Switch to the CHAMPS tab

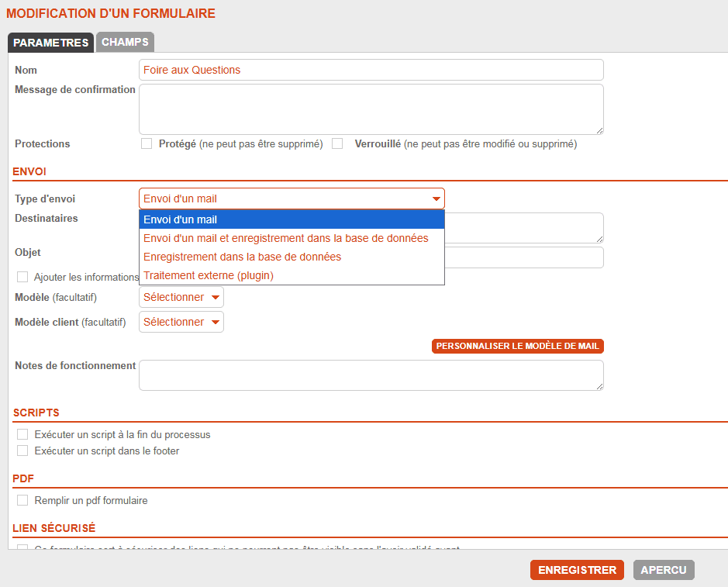tap(125, 42)
